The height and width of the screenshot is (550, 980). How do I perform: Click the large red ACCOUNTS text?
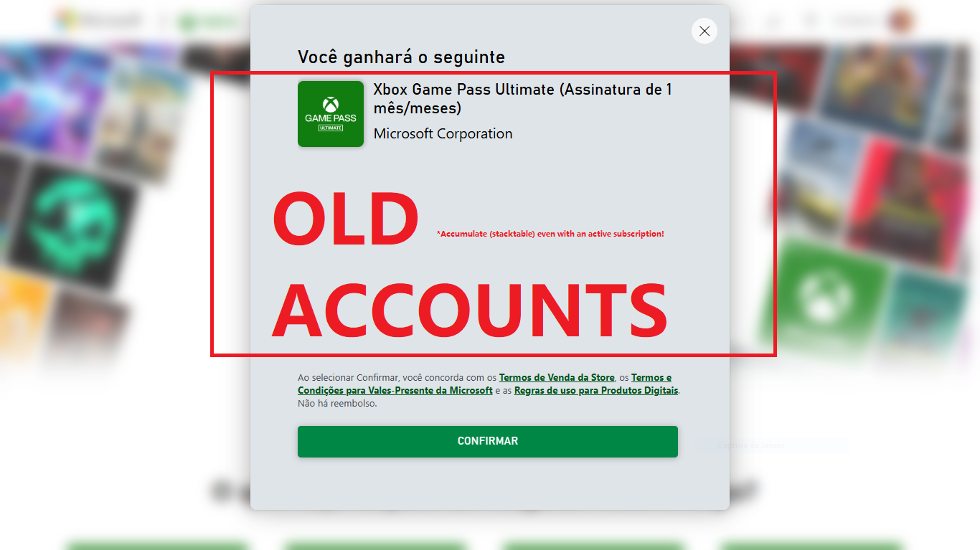point(470,310)
